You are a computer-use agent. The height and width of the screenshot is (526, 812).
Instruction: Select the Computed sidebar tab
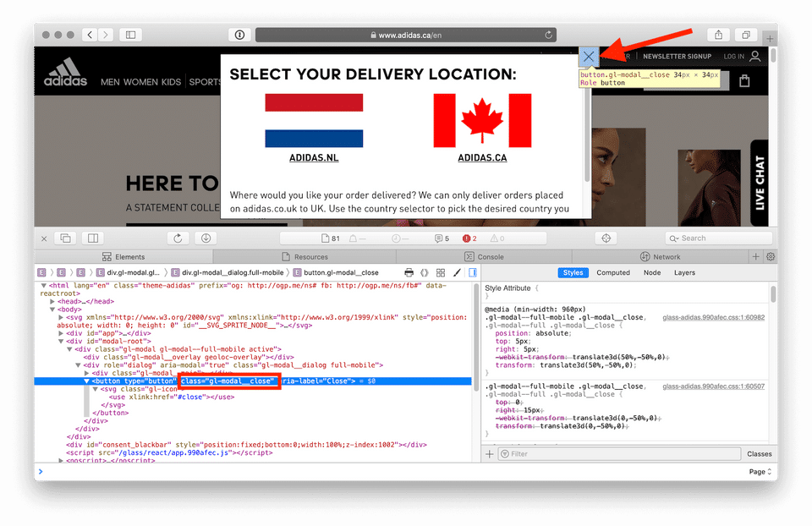tap(613, 273)
